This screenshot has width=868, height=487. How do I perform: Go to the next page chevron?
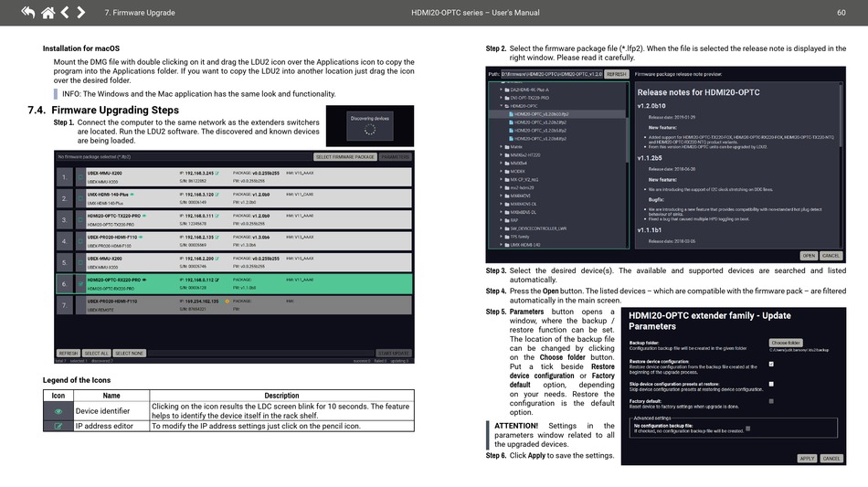[x=80, y=12]
